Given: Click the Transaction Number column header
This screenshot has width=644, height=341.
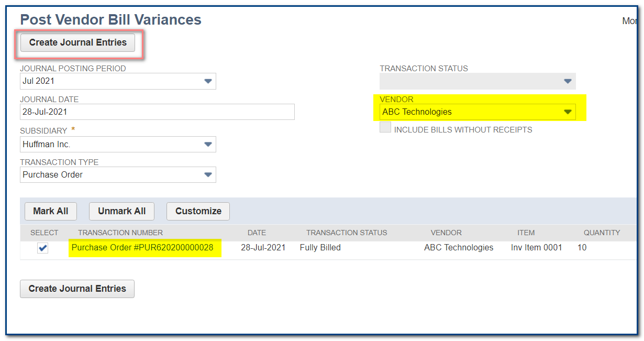Looking at the screenshot, I should click(120, 233).
